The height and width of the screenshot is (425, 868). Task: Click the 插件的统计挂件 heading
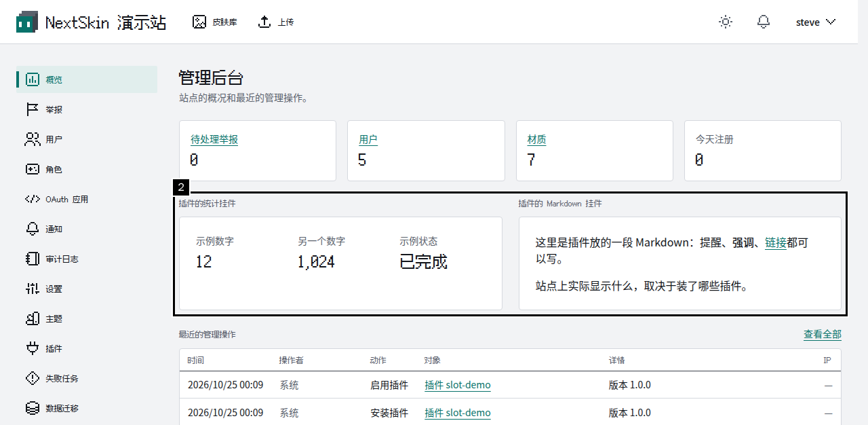(208, 203)
